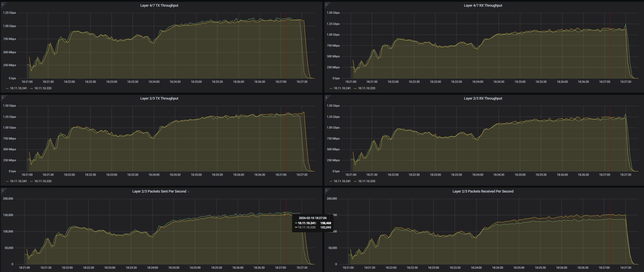
Task: Click Layer 2/3 Packets Received Per Second title
Action: click(x=483, y=191)
